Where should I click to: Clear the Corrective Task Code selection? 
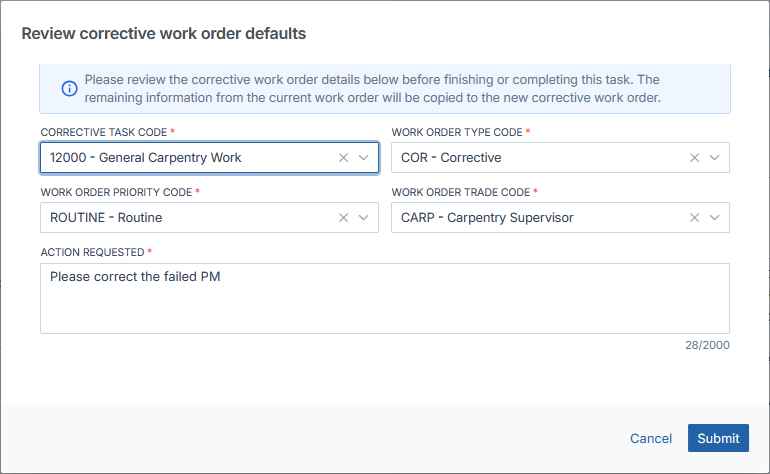(x=343, y=158)
